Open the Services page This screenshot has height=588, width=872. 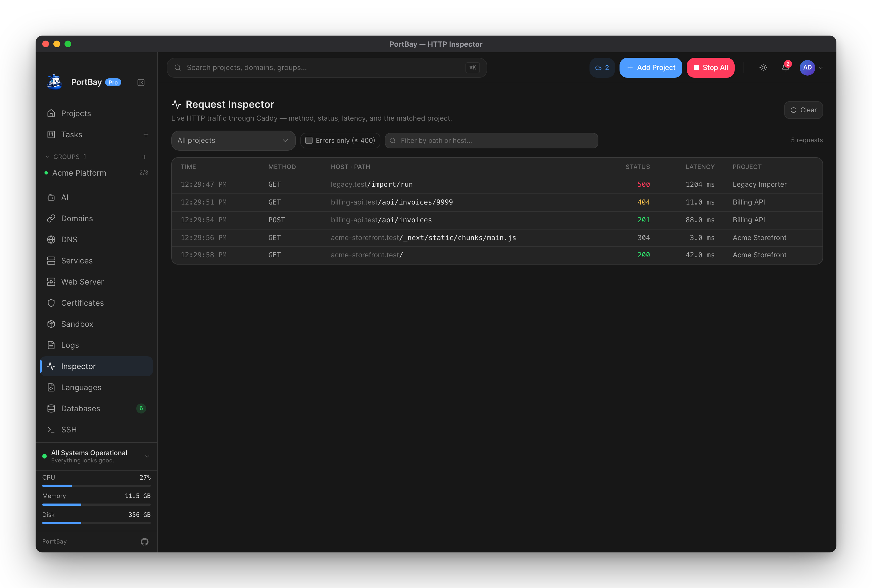(x=96, y=261)
